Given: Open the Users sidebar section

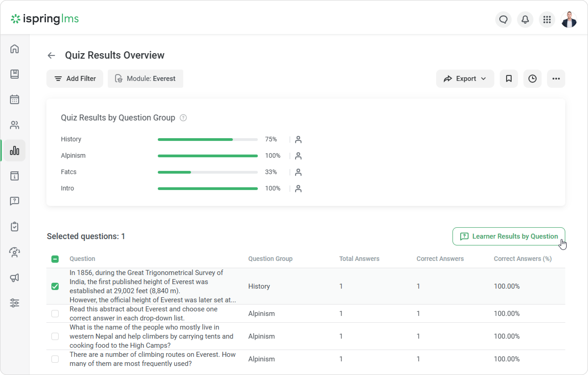Looking at the screenshot, I should pyautogui.click(x=15, y=125).
